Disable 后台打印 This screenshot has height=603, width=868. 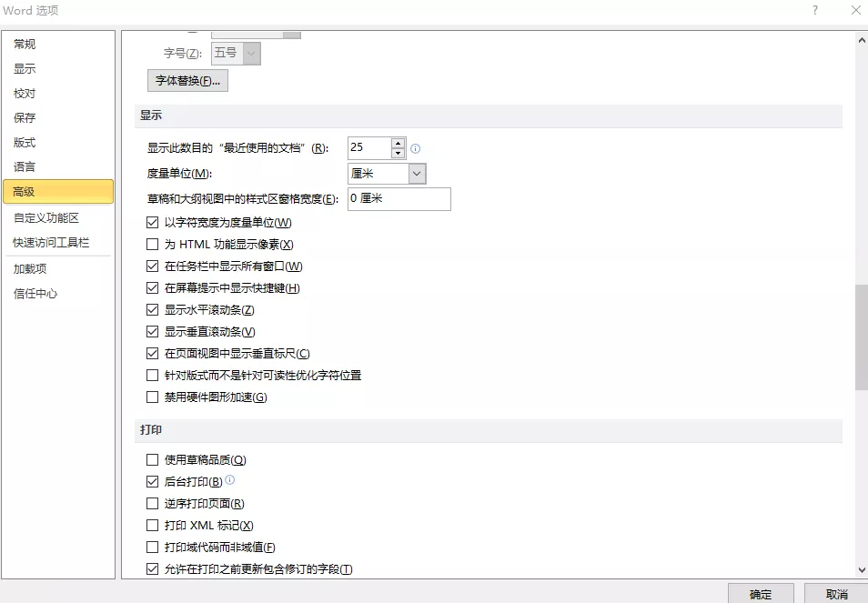click(x=151, y=481)
